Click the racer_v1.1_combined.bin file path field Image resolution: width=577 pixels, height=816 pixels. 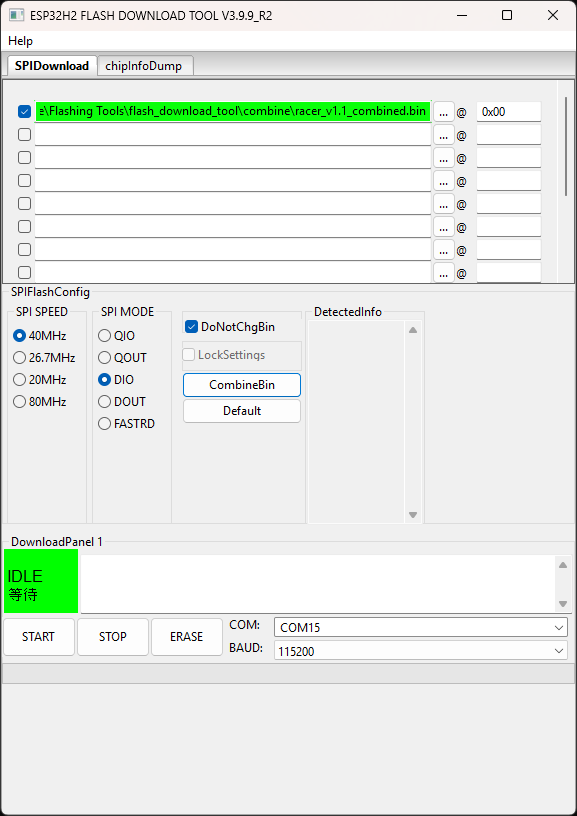[233, 111]
